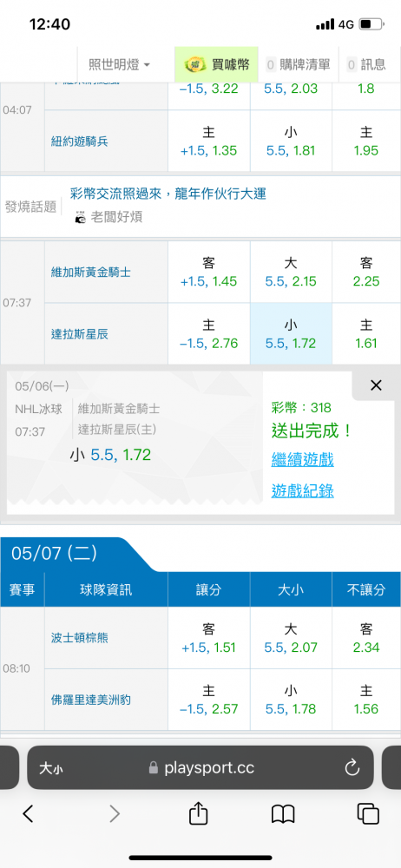Close the bet confirmation slip
The image size is (401, 868).
[376, 386]
